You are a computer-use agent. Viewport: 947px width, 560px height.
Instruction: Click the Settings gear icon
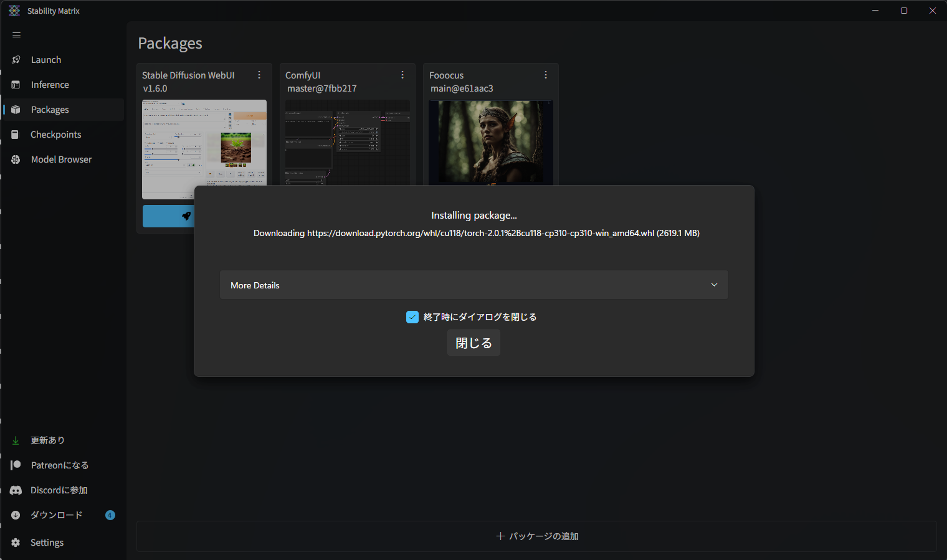pos(16,543)
